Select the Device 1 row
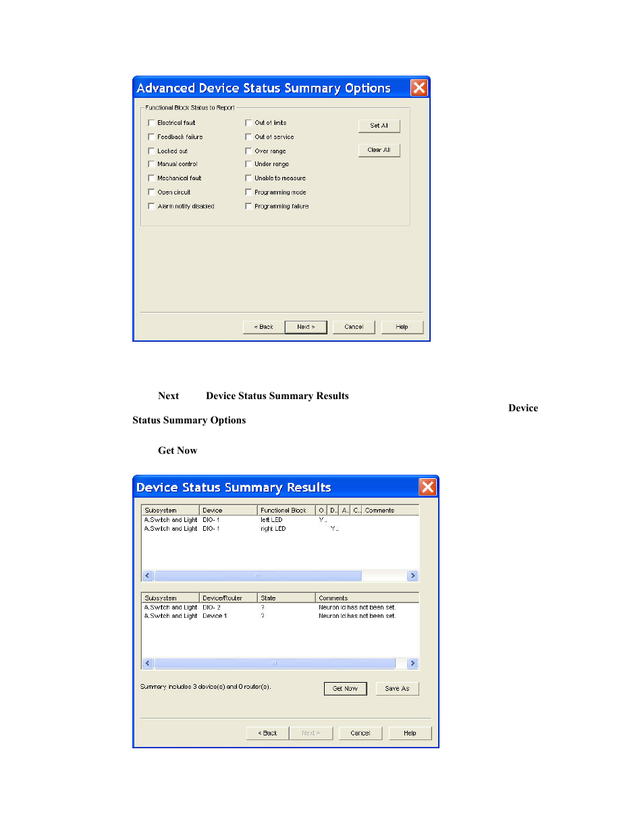This screenshot has width=644, height=834. tap(280, 616)
